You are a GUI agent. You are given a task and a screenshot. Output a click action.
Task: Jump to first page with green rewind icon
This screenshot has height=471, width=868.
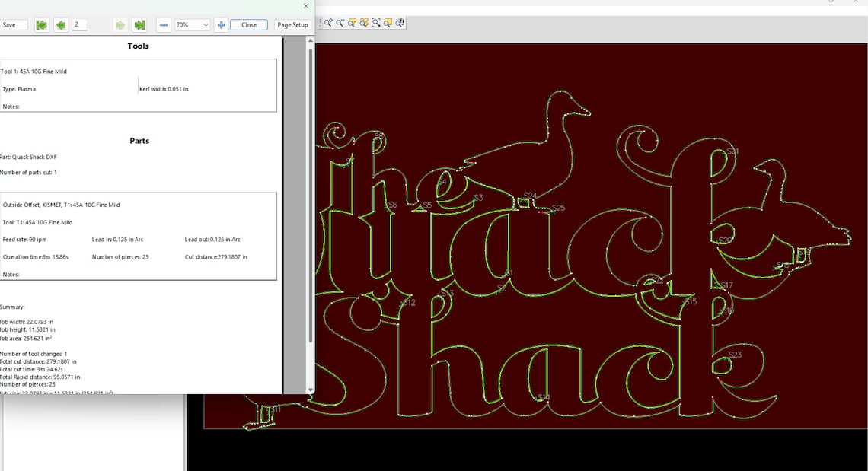[41, 24]
